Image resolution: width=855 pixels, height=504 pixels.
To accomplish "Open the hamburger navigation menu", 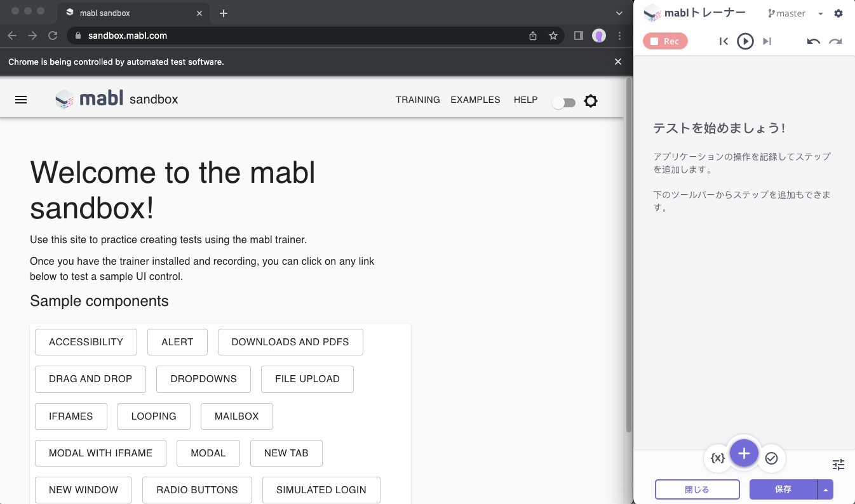I will [x=21, y=100].
